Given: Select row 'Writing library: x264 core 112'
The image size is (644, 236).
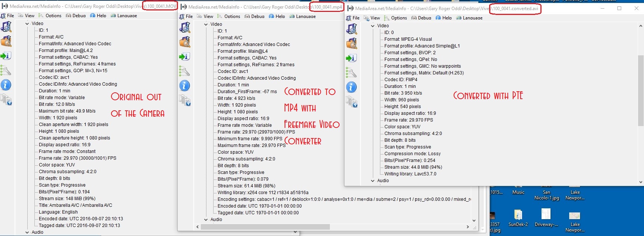Looking at the screenshot, I should pos(263,193).
